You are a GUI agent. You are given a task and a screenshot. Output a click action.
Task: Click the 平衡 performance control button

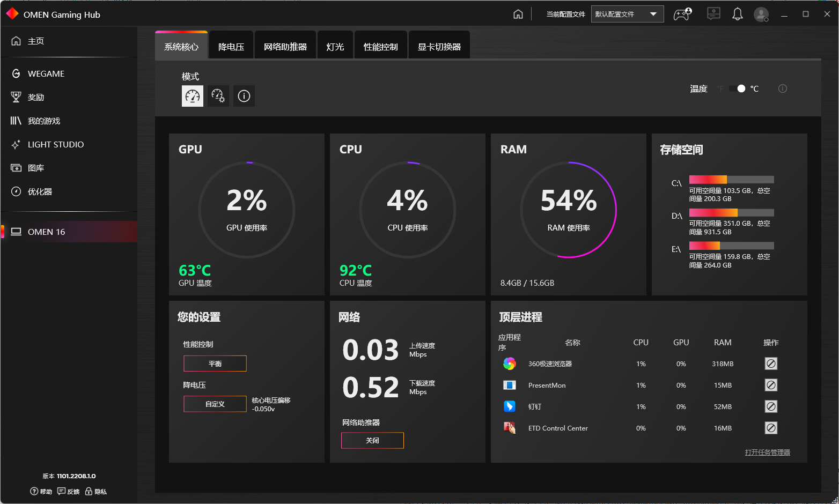(215, 364)
